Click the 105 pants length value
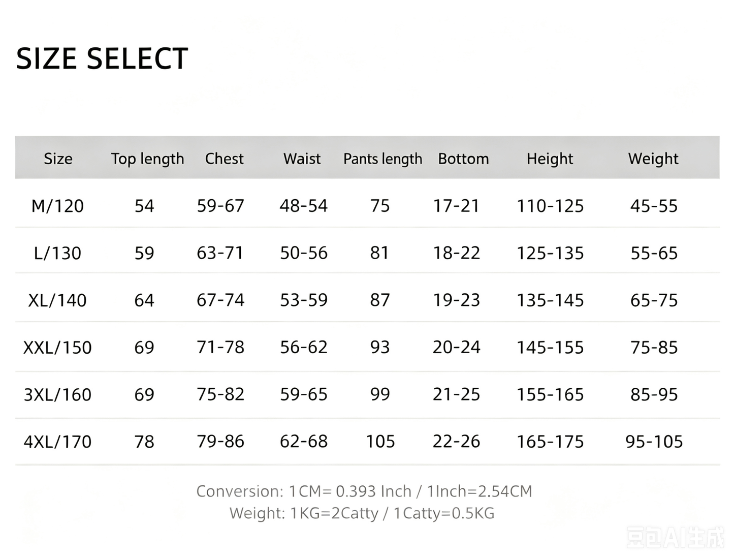 [380, 442]
